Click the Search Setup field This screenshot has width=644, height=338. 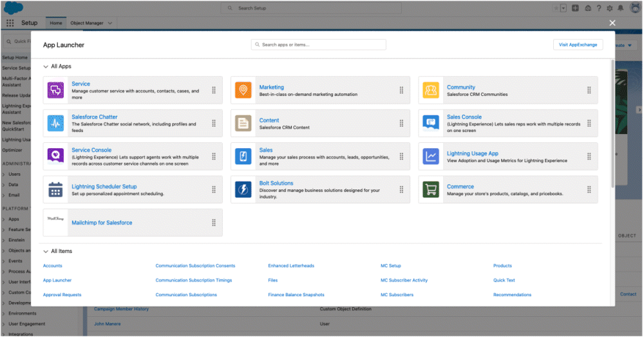311,8
